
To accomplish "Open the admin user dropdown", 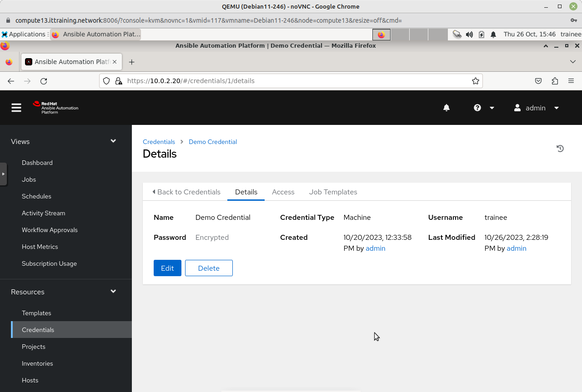I will click(x=537, y=108).
